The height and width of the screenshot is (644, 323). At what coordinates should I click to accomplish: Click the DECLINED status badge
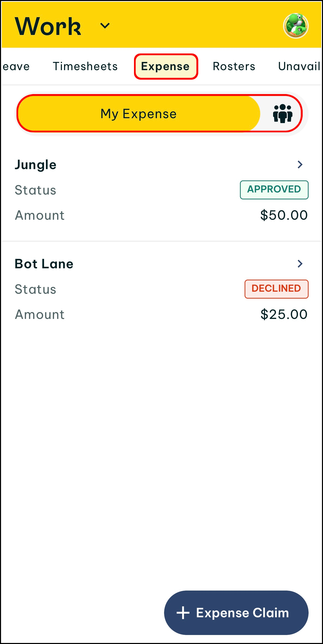pyautogui.click(x=276, y=289)
